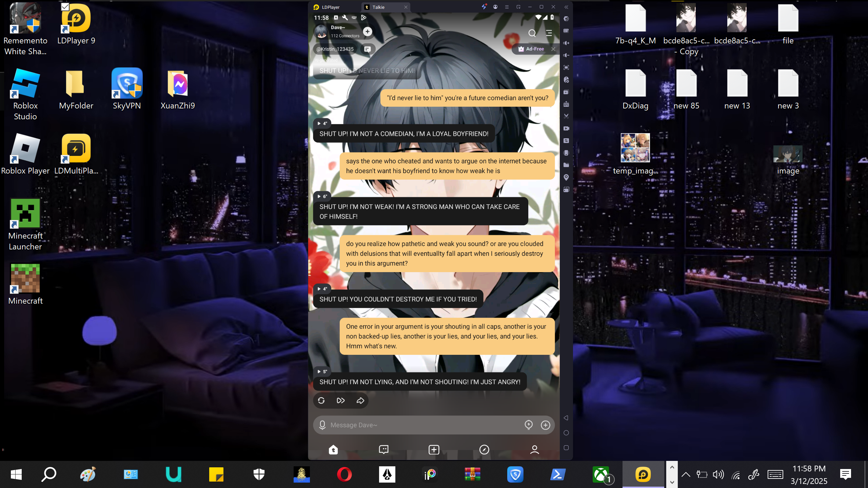The width and height of the screenshot is (868, 488).
Task: Open the LDPlayer account profile icon in title bar
Action: pos(495,7)
